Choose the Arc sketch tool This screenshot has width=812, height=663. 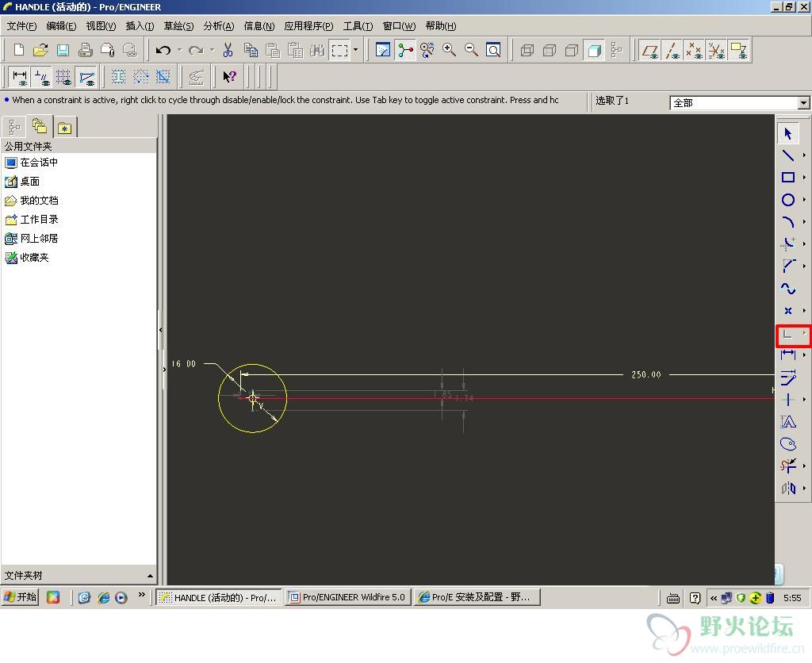pos(788,222)
